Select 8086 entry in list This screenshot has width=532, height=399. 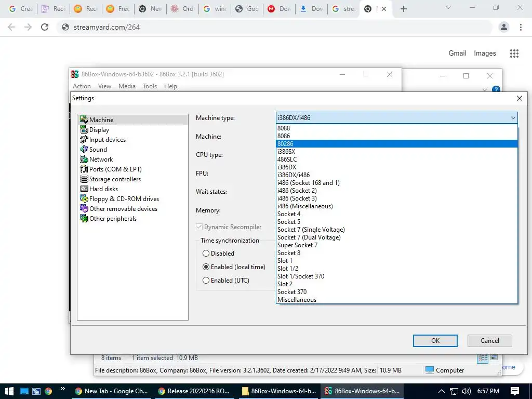coord(397,136)
